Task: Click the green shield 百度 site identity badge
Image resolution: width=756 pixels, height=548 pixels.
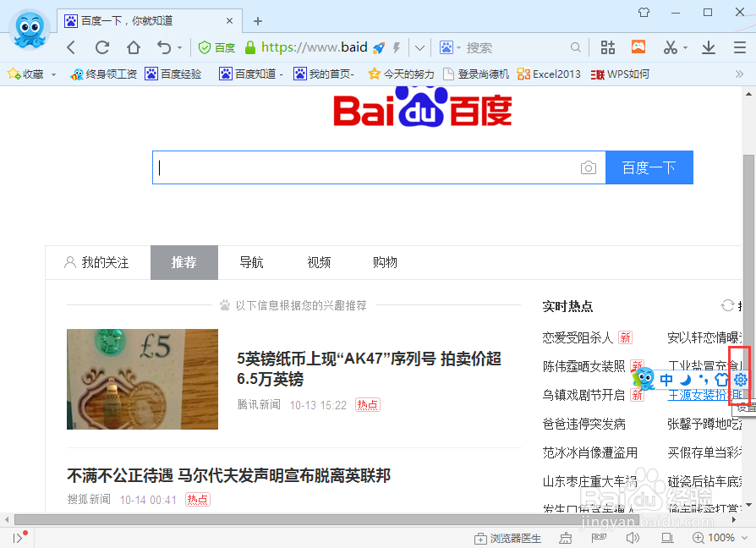Action: coord(216,47)
